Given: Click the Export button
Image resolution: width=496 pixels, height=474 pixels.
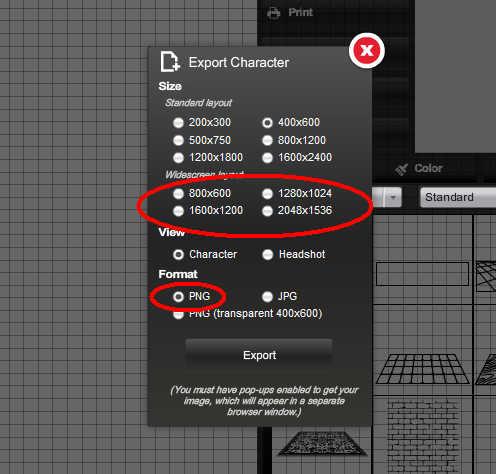Looking at the screenshot, I should point(259,355).
